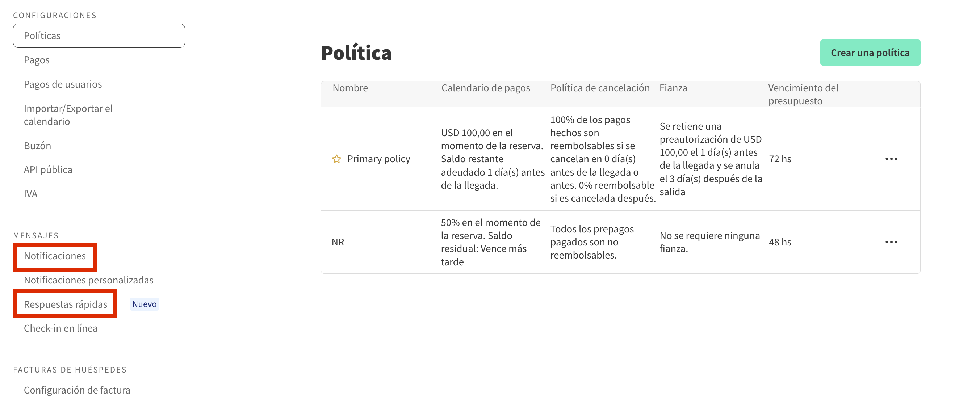Open Configuración de factura
Screen dimensions: 980x420
(x=77, y=390)
